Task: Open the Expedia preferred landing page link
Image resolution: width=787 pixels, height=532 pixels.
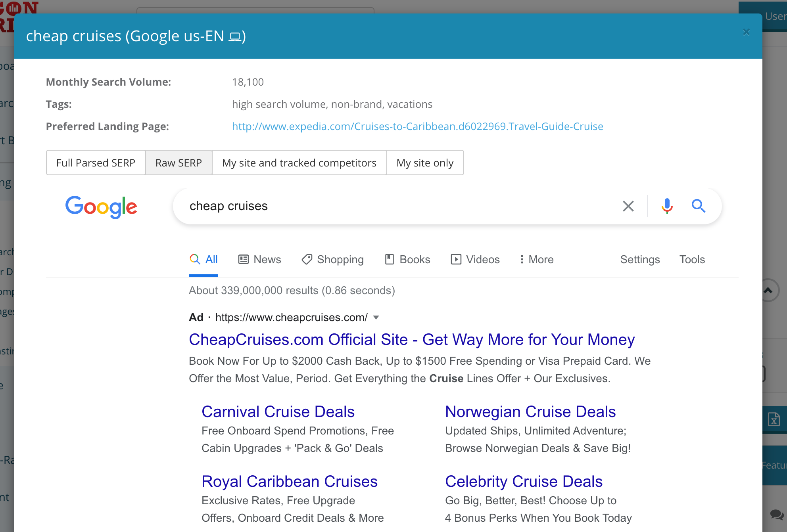Action: click(417, 126)
